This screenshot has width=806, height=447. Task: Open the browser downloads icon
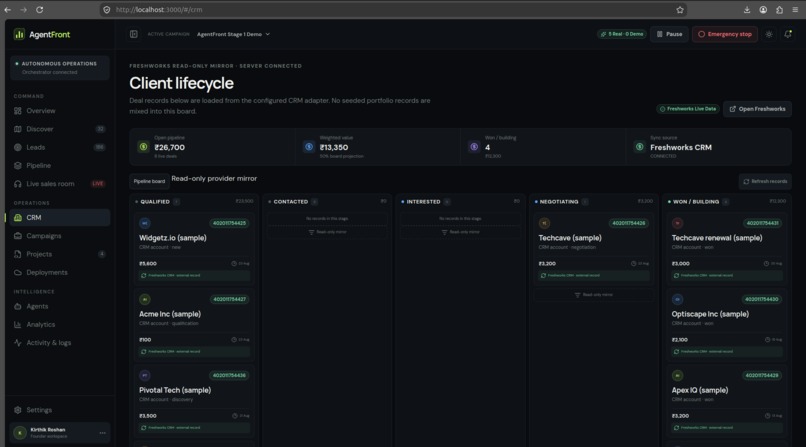point(747,10)
